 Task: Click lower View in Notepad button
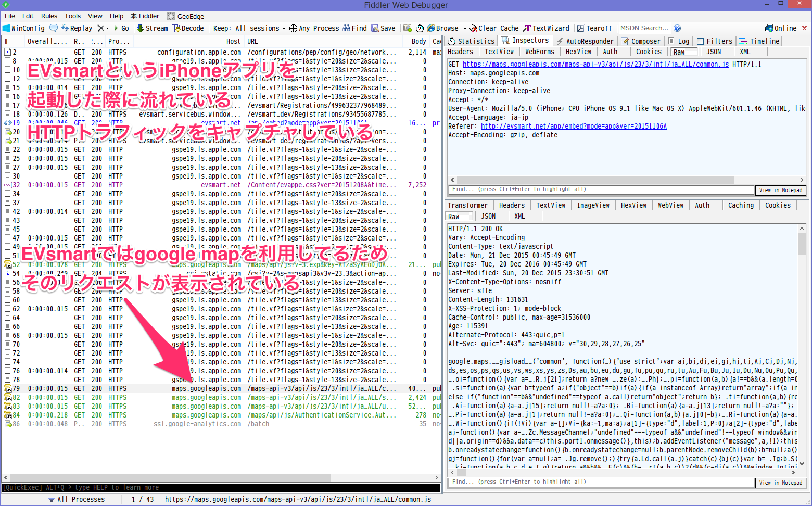click(780, 483)
